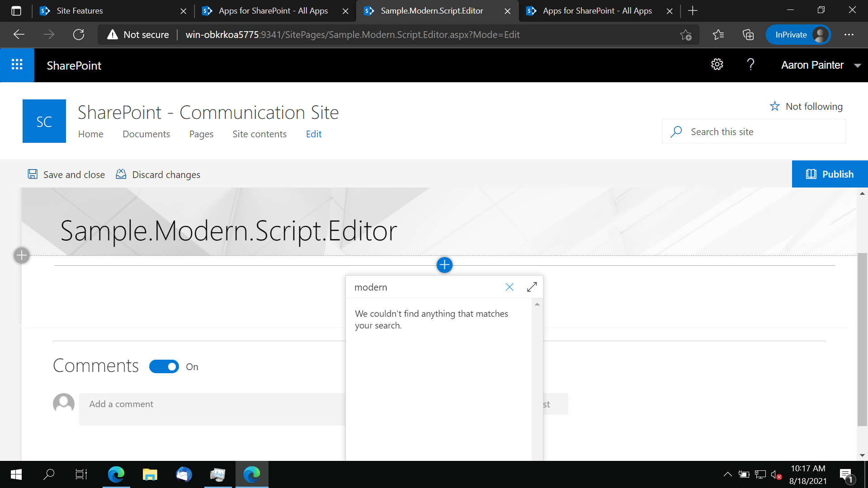Click the web part picker scroll up arrow
This screenshot has width=868, height=488.
[x=537, y=304]
